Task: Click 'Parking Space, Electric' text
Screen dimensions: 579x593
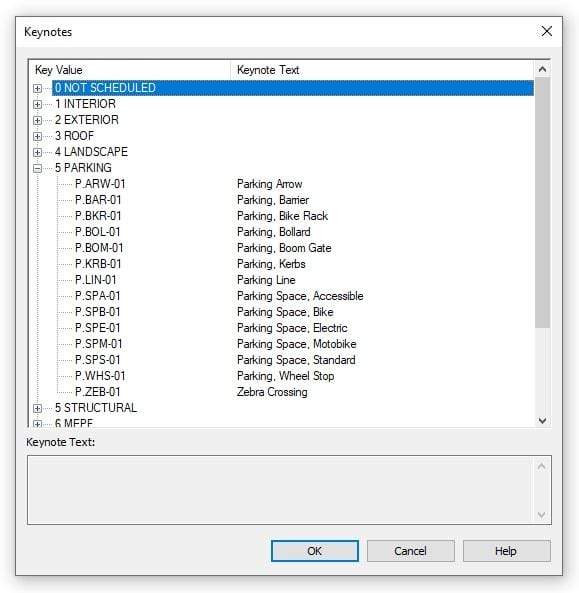Action: 292,328
